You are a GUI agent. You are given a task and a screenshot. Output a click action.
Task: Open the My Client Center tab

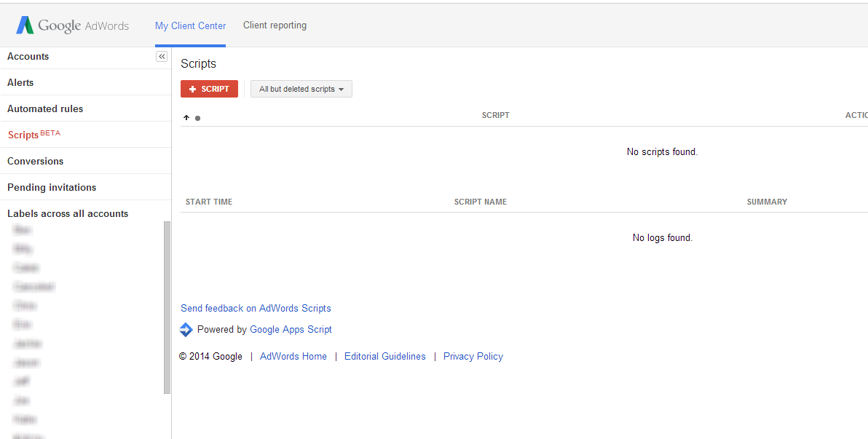191,25
